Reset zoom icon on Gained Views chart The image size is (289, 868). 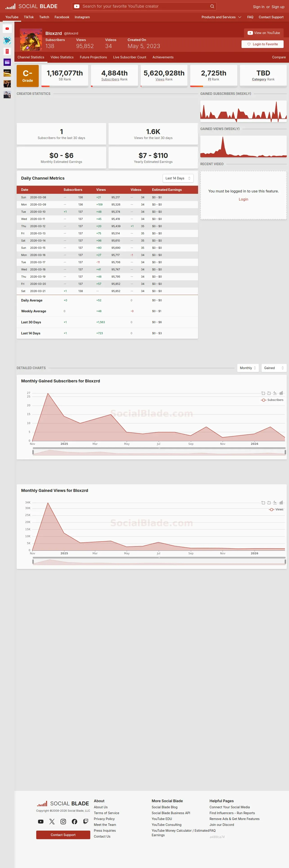[x=269, y=503]
